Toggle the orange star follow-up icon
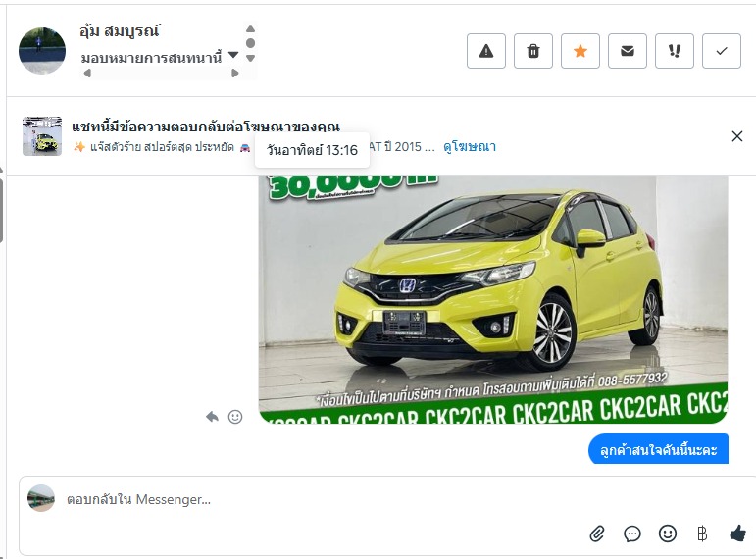Screen dimensions: 756x559 point(580,51)
